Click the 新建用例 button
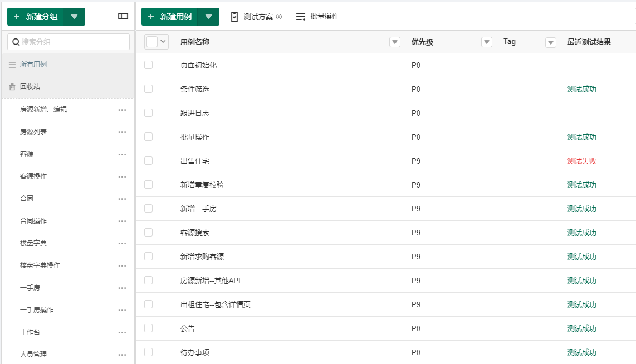Viewport: 636px width, 364px height. pyautogui.click(x=169, y=17)
